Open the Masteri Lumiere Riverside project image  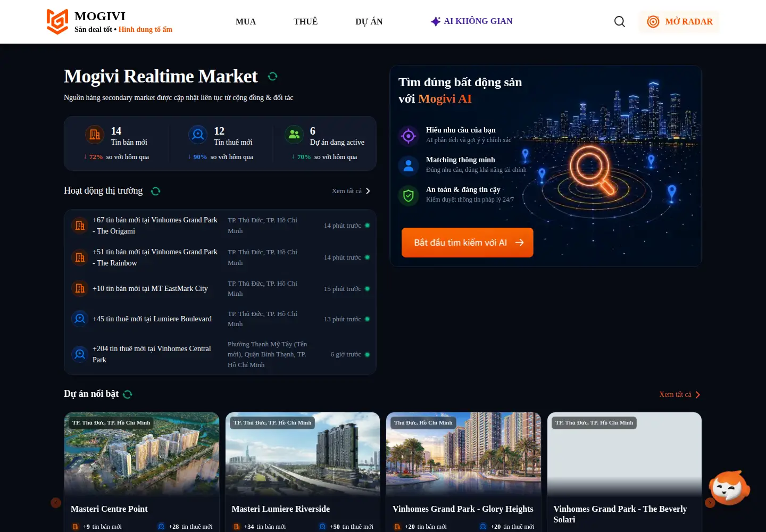point(303,454)
